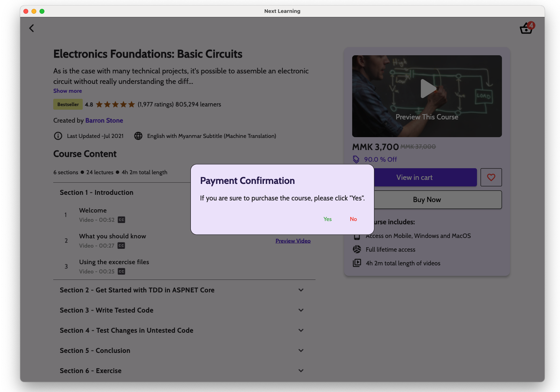Open instructor Barron Stone's profile link
The width and height of the screenshot is (560, 392).
click(x=104, y=121)
